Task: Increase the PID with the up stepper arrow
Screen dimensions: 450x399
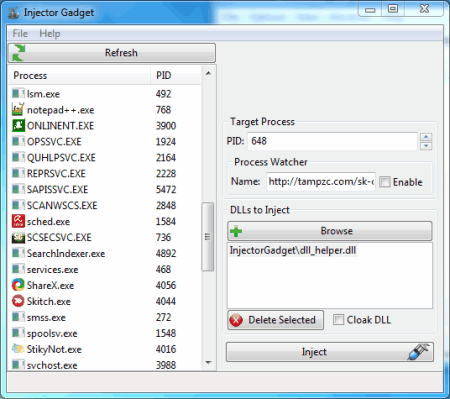Action: click(426, 137)
